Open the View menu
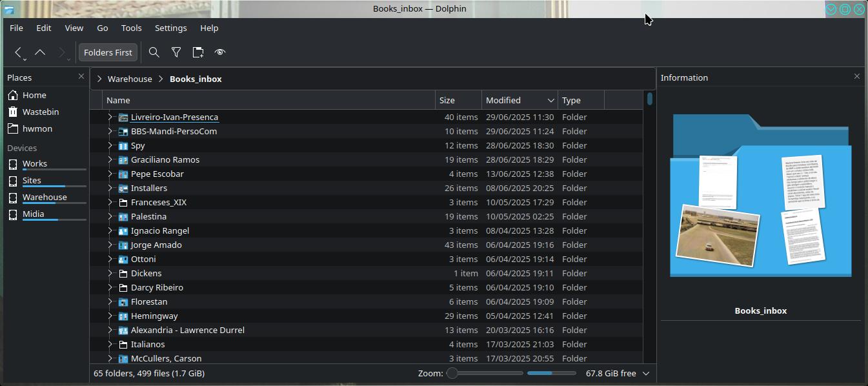The height and width of the screenshot is (386, 868). tap(74, 28)
